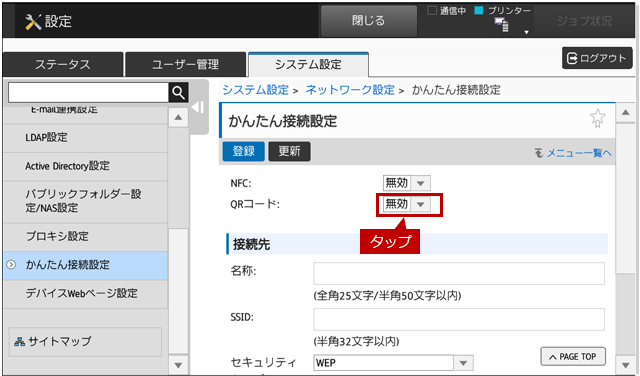Screen dimensions: 640x376
Task: Switch to the ステータス tab
Action: 63,65
